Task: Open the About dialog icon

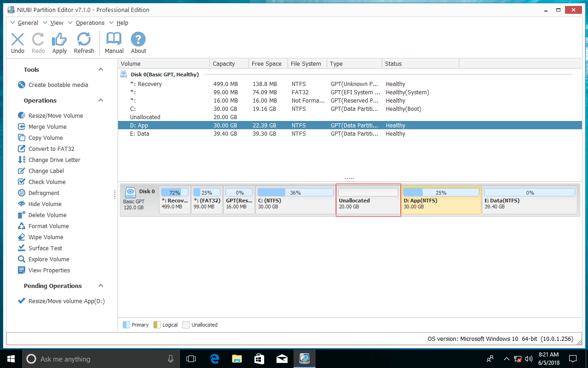Action: pos(138,43)
